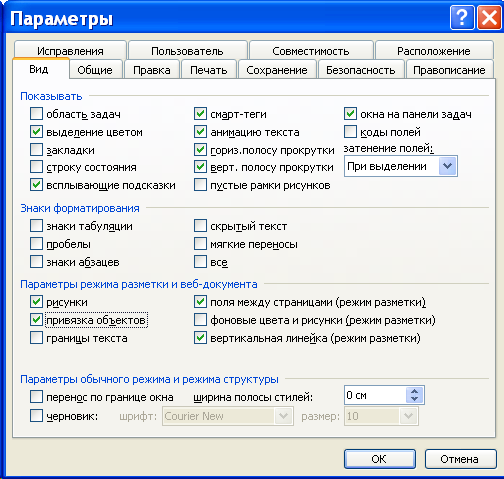Disable вертикальная линейка checkbox

(x=200, y=338)
